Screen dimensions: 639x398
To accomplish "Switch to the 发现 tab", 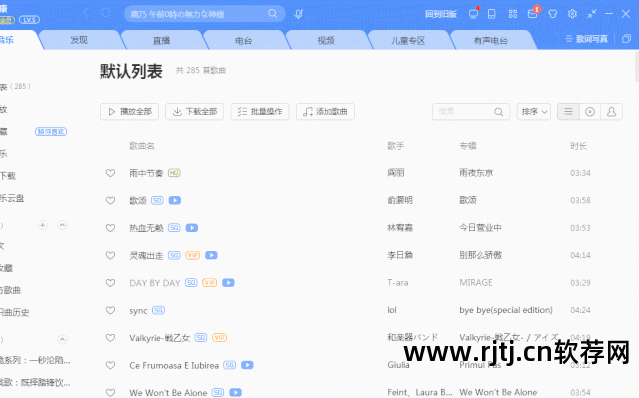I will tap(79, 40).
